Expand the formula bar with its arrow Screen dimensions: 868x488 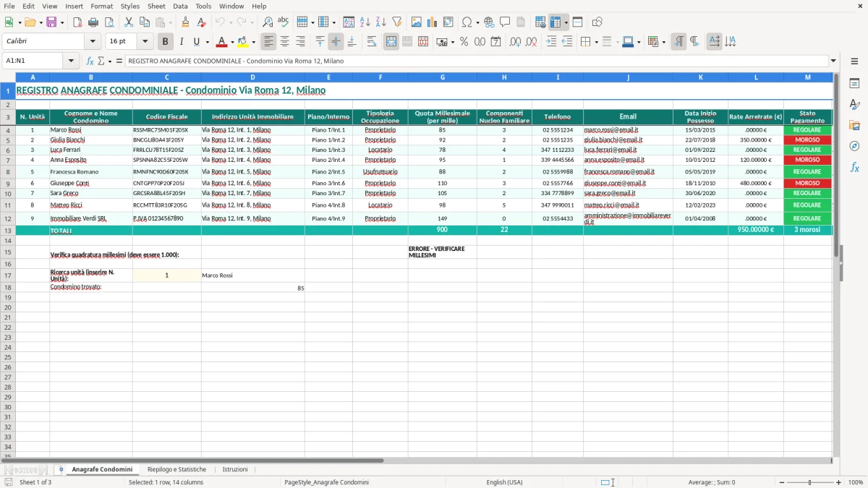(833, 61)
